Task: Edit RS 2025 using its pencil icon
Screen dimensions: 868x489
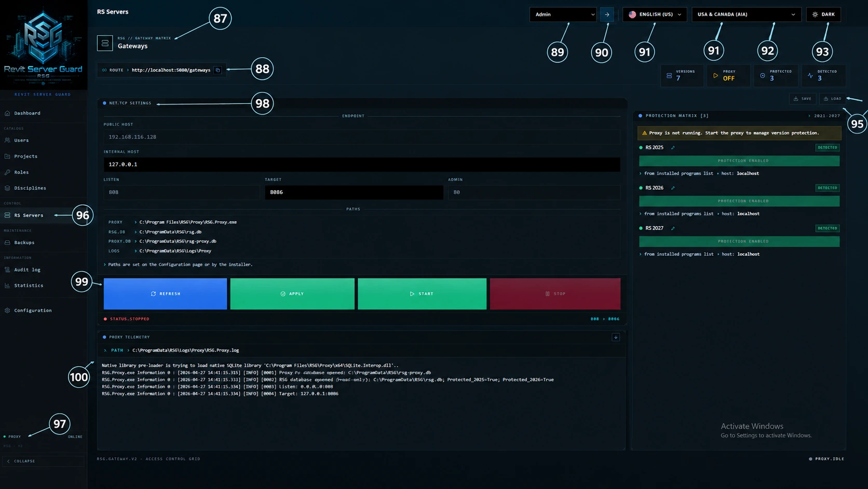Action: (x=673, y=148)
